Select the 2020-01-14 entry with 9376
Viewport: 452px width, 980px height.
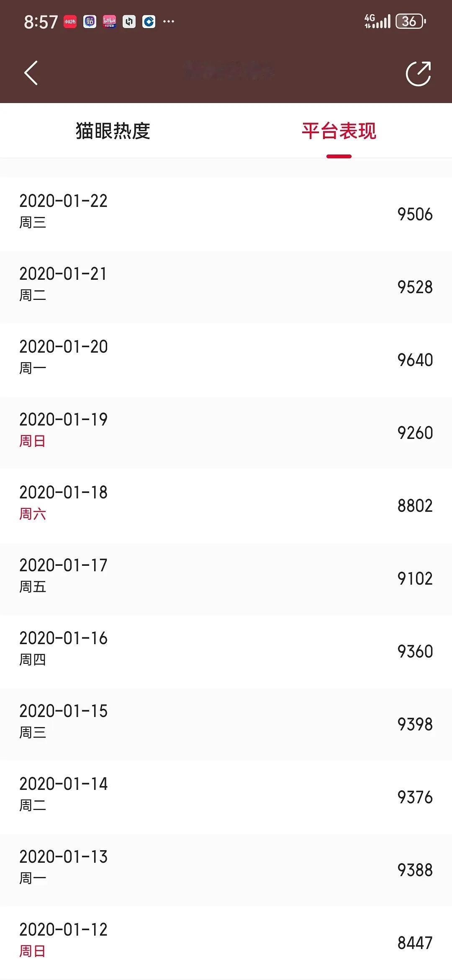click(226, 797)
